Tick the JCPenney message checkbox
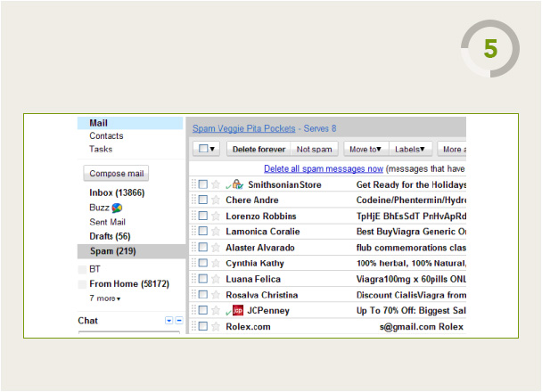The height and width of the screenshot is (392, 542). point(203,311)
